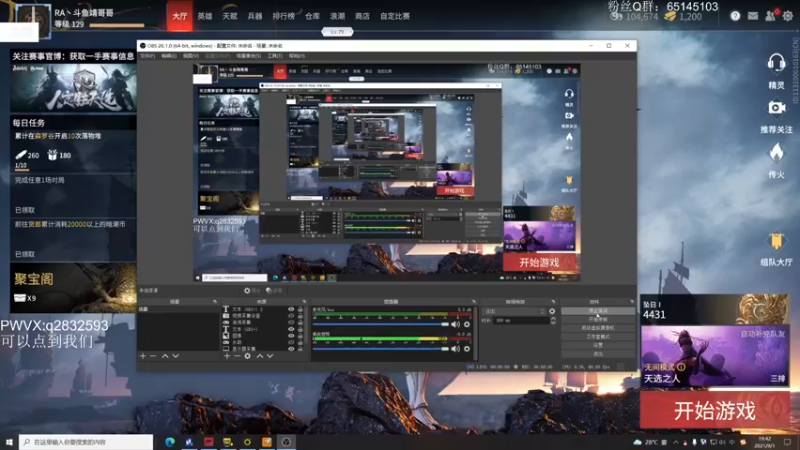Click the OBS source properties gear button above docks
This screenshot has height=450, width=800.
pyautogui.click(x=252, y=290)
